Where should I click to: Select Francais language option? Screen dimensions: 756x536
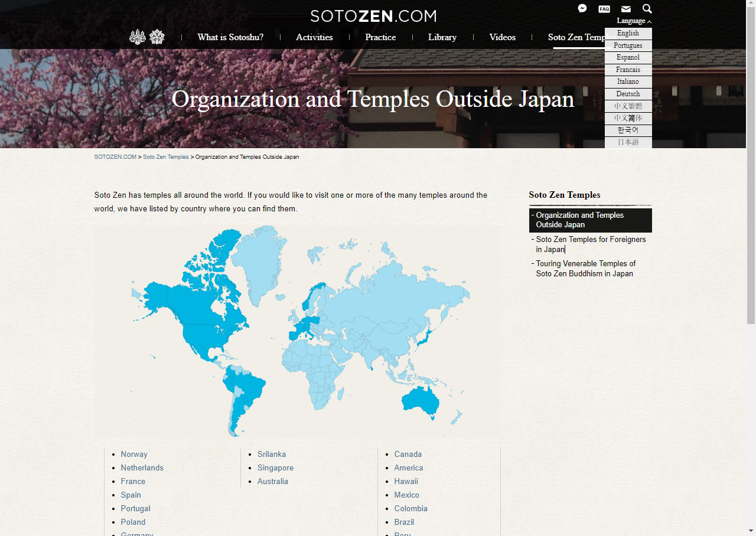(x=628, y=70)
